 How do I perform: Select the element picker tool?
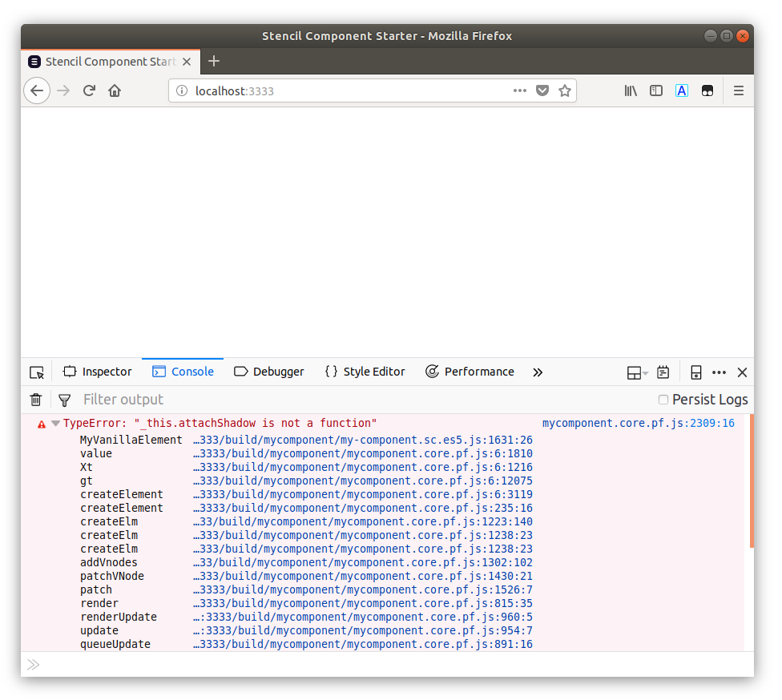click(36, 372)
